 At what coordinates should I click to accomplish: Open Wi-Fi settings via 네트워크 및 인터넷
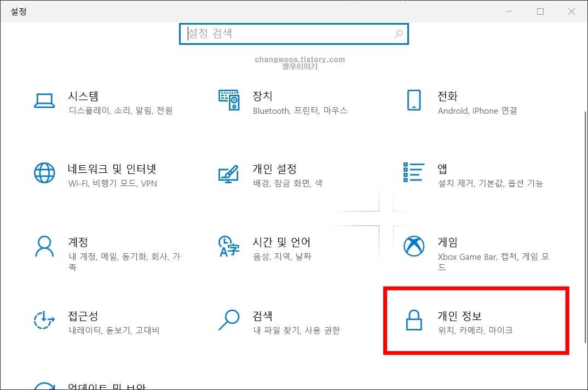(109, 175)
